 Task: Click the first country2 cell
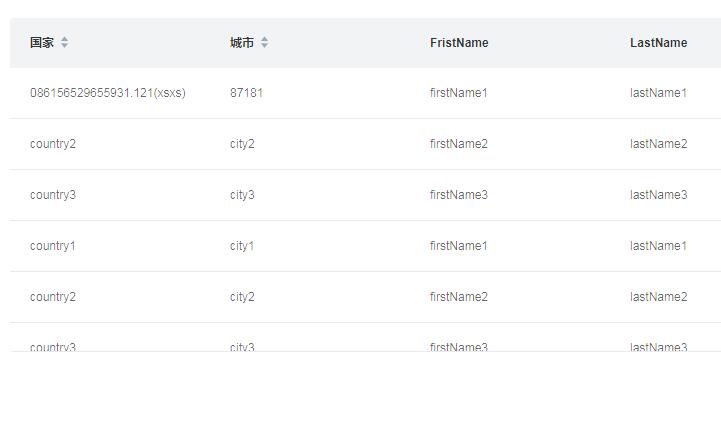coord(53,144)
